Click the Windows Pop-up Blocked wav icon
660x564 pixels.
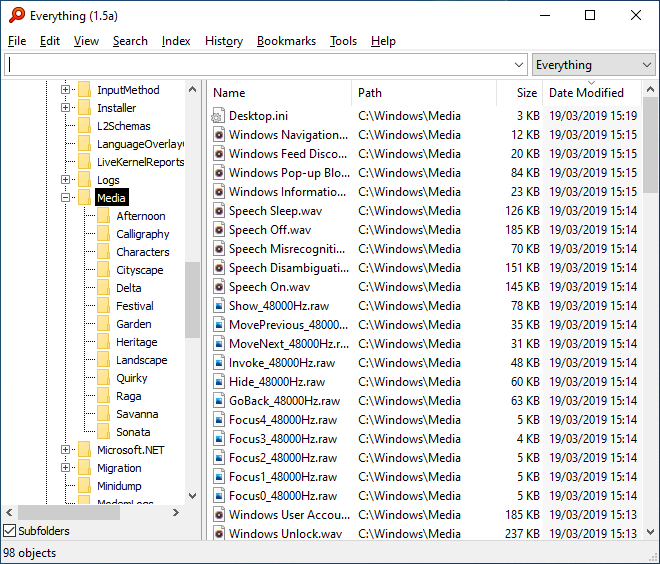218,173
